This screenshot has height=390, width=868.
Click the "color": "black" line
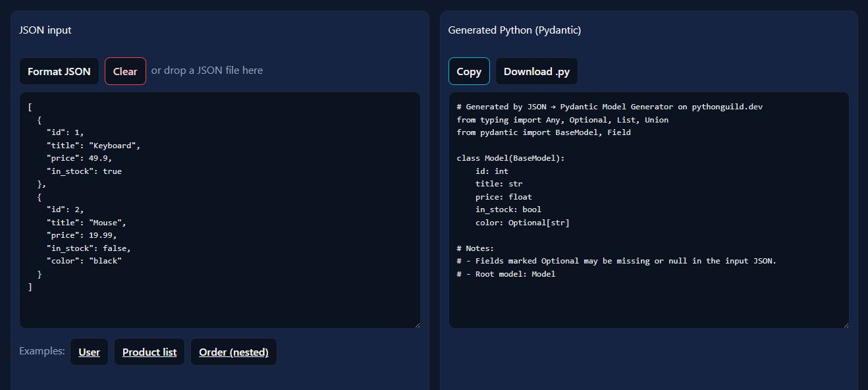[84, 261]
